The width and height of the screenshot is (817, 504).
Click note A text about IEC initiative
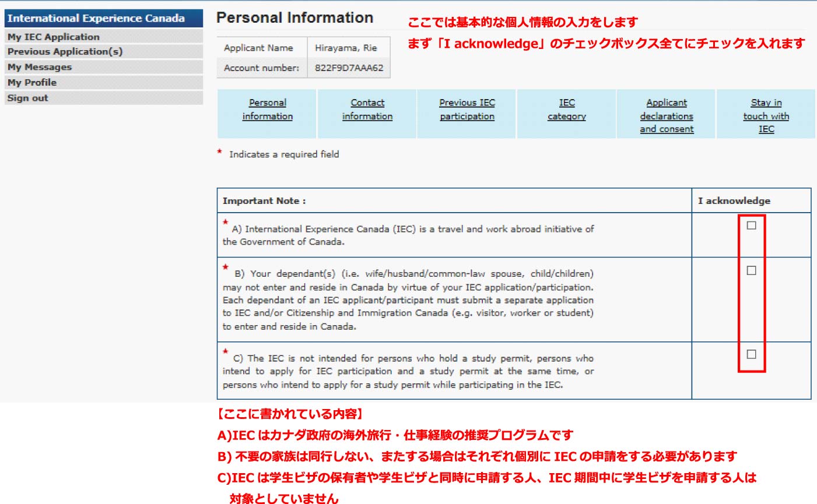point(408,235)
